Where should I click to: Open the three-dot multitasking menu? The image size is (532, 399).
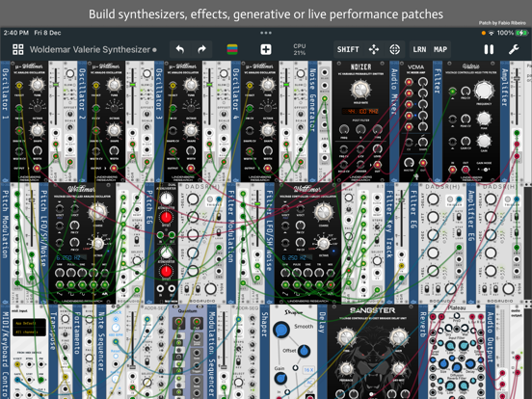266,33
